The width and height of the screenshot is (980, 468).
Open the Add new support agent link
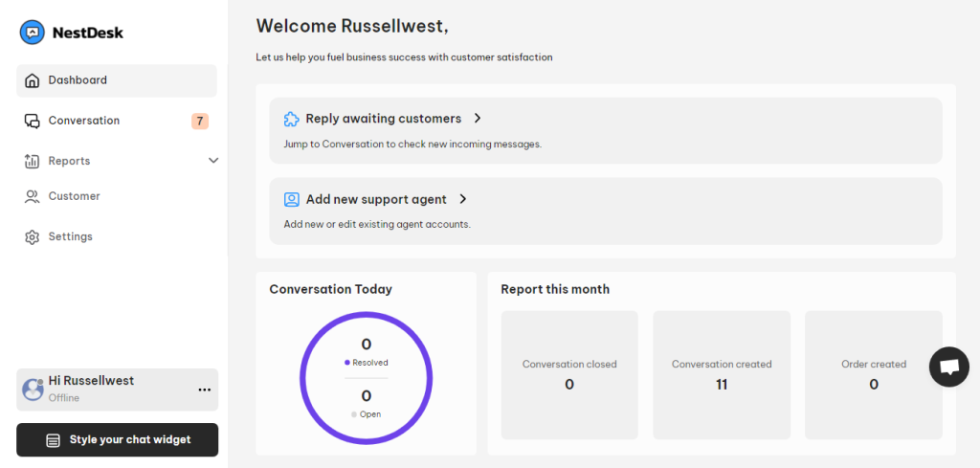(376, 200)
